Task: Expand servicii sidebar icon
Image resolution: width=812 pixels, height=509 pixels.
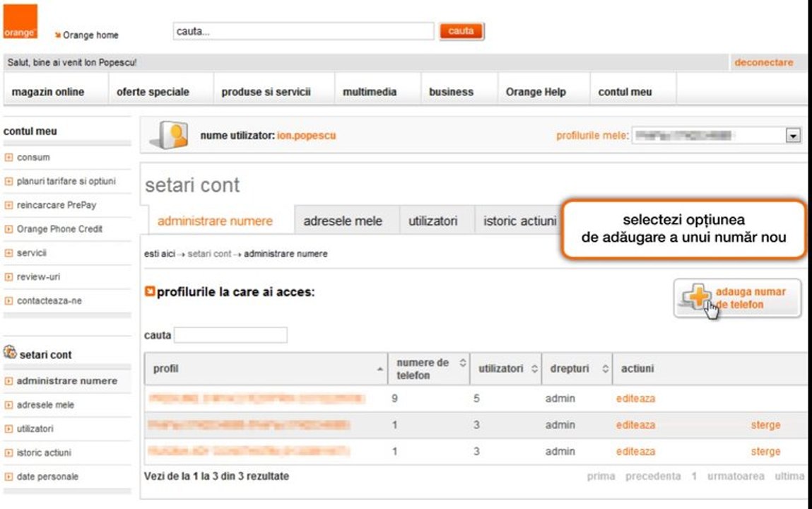Action: (8, 252)
